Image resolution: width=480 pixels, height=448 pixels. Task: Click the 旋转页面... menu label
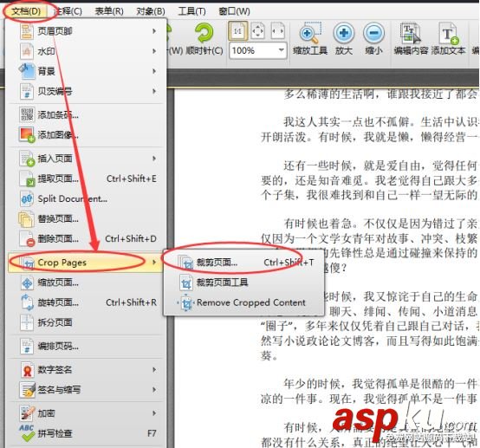point(58,302)
